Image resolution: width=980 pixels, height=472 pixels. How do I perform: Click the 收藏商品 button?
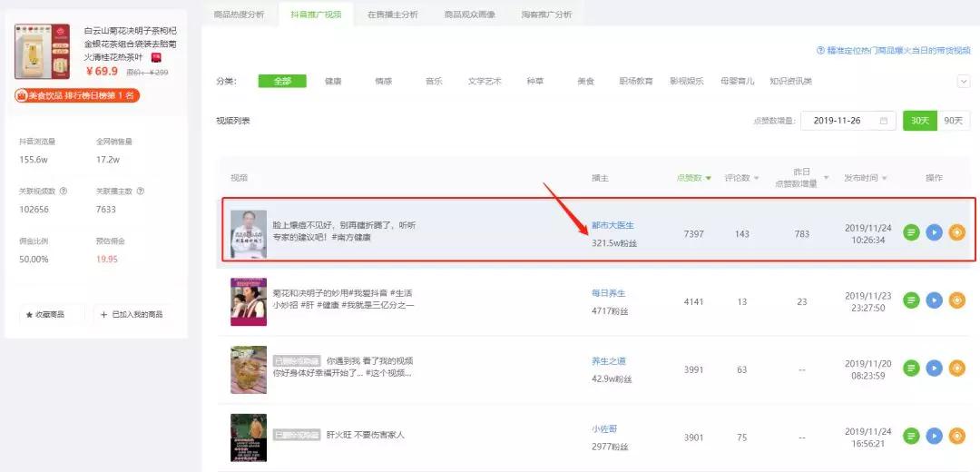click(52, 314)
